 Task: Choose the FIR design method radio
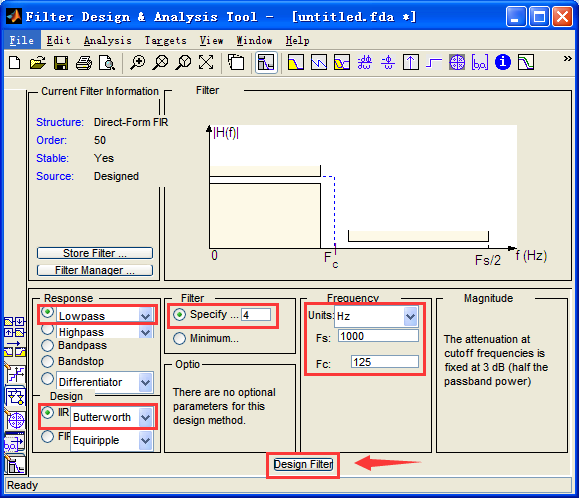pyautogui.click(x=47, y=437)
